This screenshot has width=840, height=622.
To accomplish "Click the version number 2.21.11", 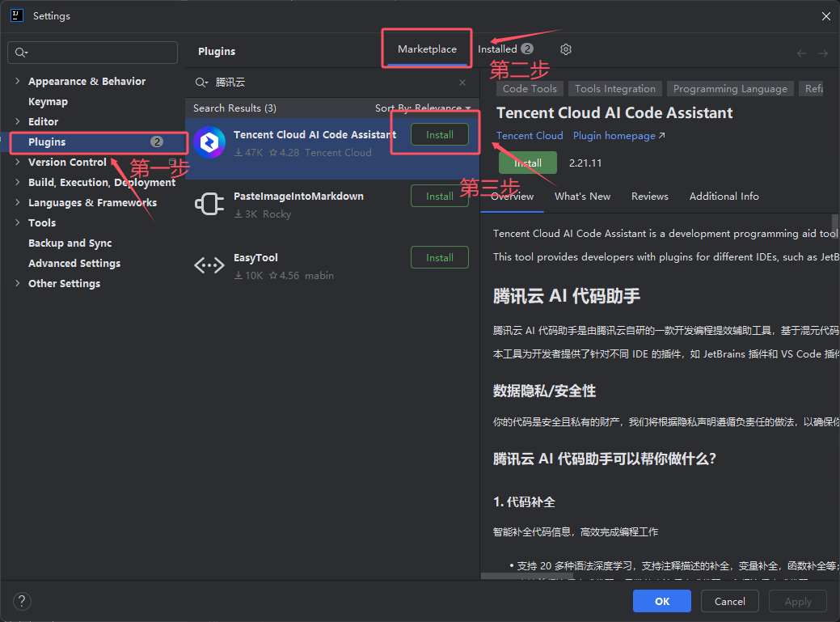I will (x=585, y=163).
